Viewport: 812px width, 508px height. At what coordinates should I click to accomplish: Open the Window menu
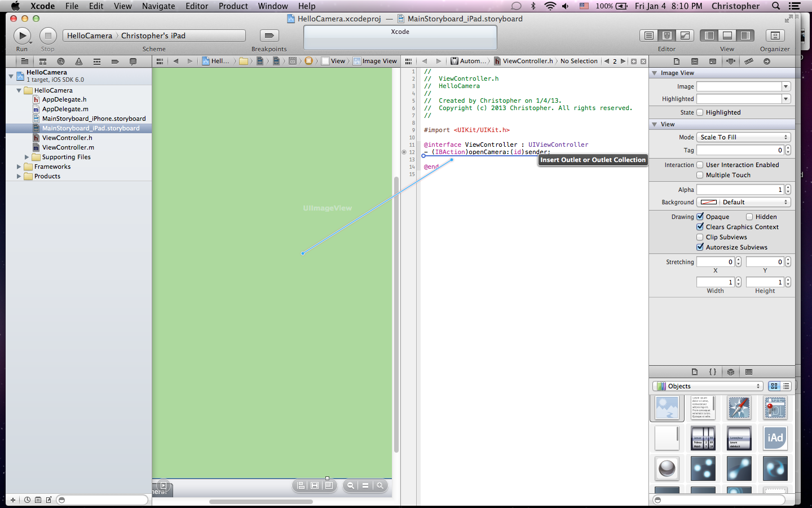[x=273, y=6]
